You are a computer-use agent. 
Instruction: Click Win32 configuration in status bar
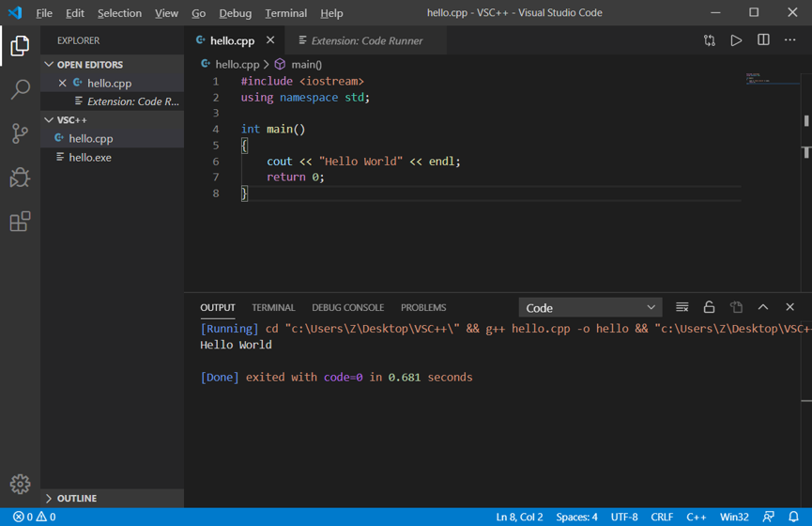tap(734, 517)
